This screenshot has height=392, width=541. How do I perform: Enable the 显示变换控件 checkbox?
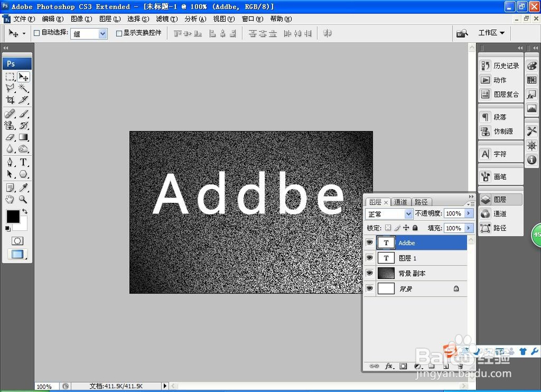click(x=119, y=33)
